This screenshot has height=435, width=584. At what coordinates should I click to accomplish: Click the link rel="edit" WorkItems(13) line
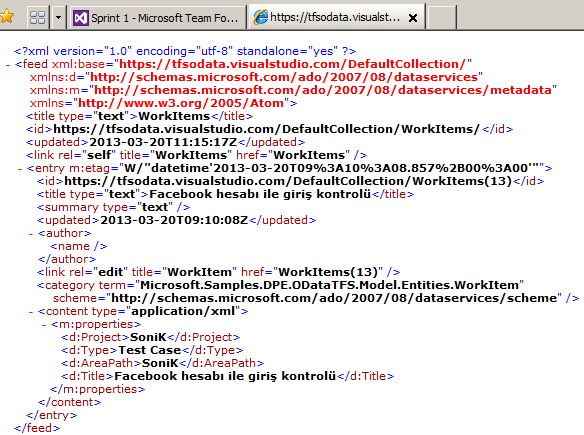click(219, 272)
